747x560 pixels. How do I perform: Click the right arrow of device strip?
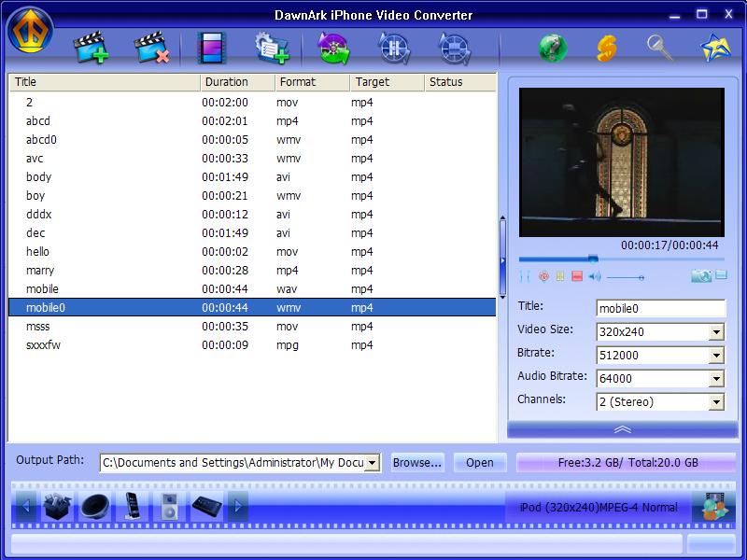pyautogui.click(x=238, y=506)
